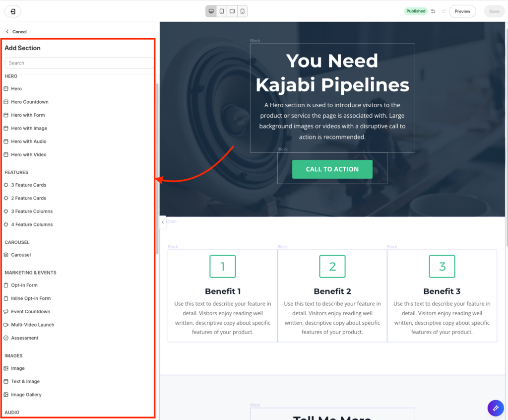Screen dimensions: 508x420
Task: Click the exit editor icon top left
Action: 12,10
